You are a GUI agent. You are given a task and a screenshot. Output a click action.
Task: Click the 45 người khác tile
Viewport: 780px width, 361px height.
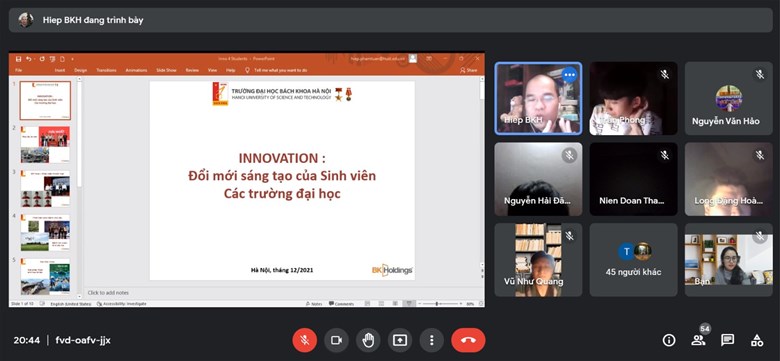pyautogui.click(x=633, y=260)
